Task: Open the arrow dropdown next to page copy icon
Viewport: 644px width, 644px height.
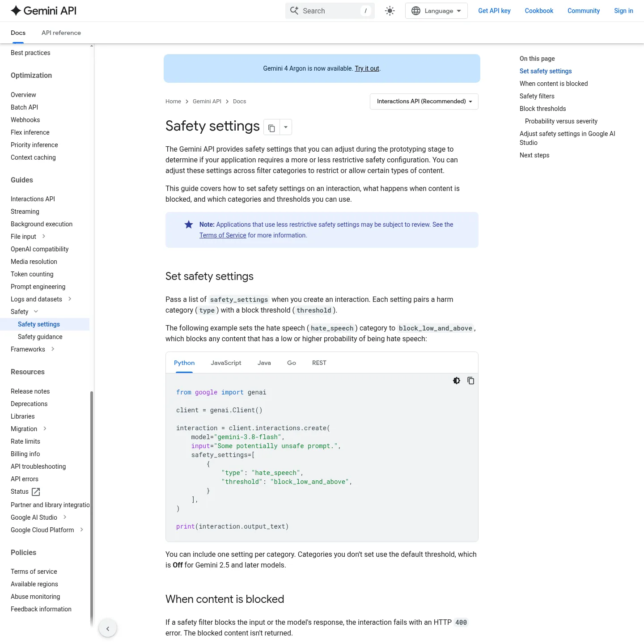Action: click(x=286, y=127)
